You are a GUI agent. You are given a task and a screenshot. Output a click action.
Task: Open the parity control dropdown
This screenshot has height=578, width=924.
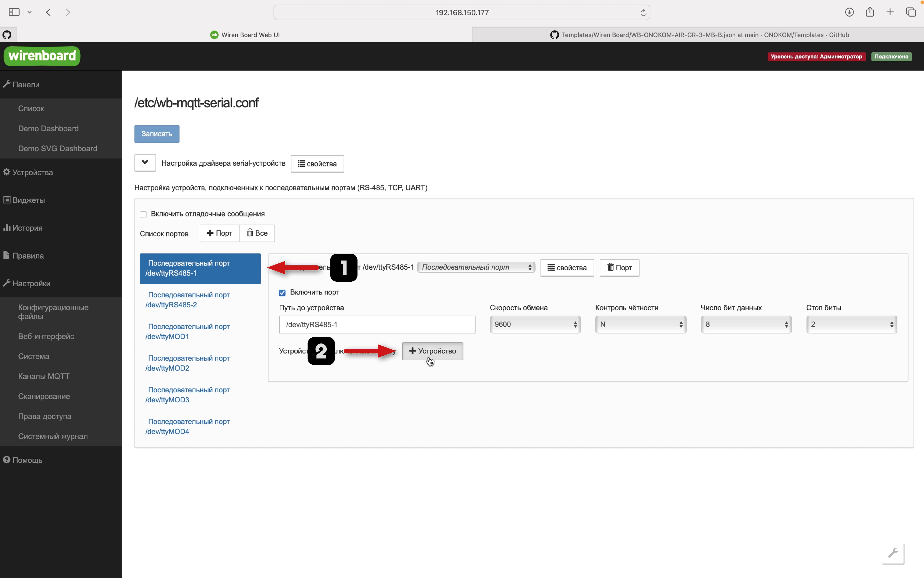pos(641,325)
